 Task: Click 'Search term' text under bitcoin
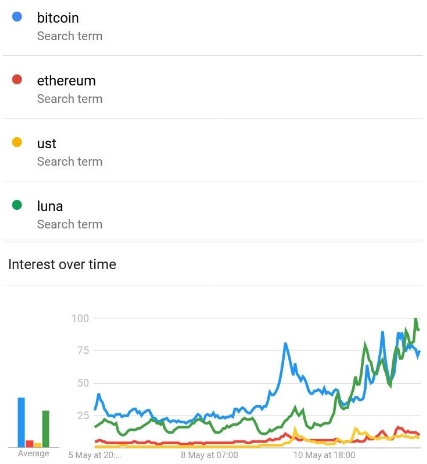click(x=70, y=36)
